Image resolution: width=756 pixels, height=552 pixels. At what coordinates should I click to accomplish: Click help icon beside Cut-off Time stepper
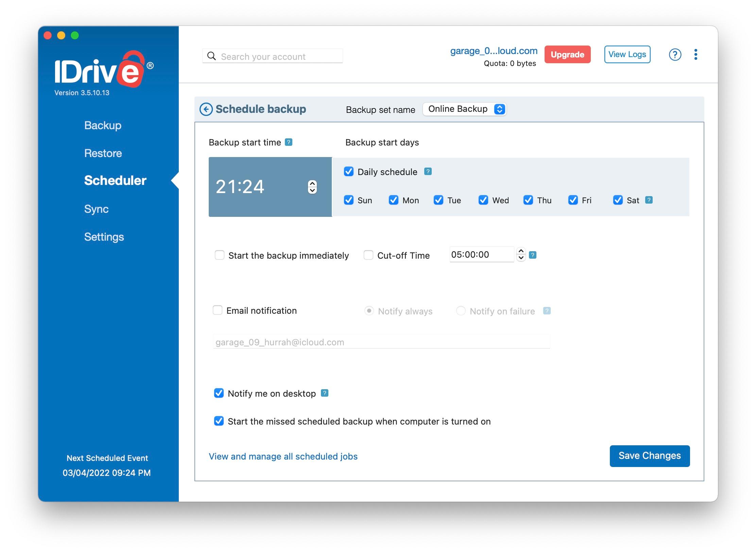(x=533, y=255)
